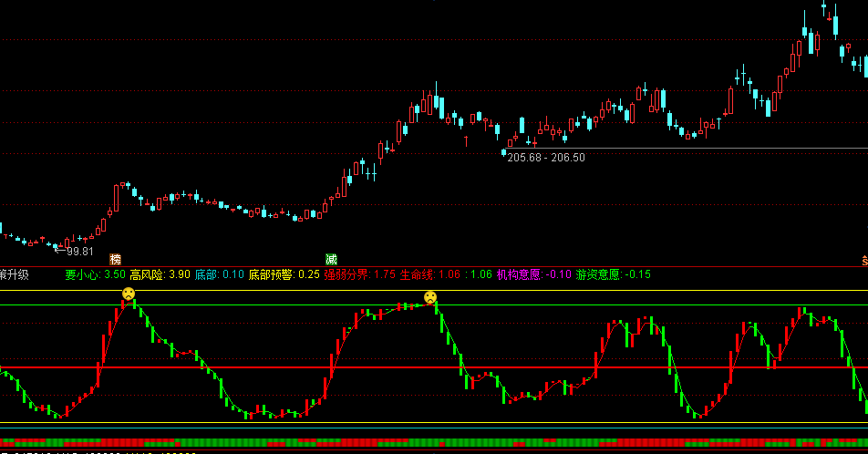Select the 99.81 low price annotation
This screenshot has height=454, width=868.
(80, 252)
